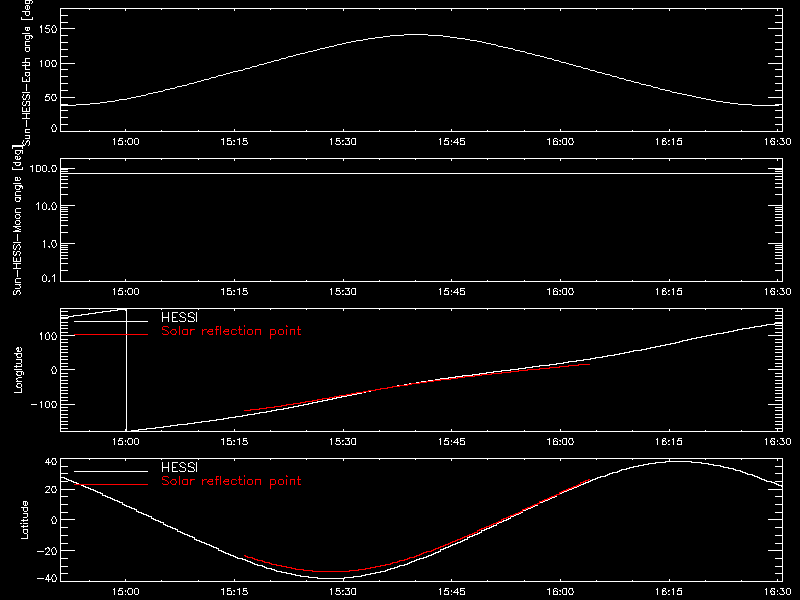Click the 'Sun-HESSI-Earth angle [deg]' axis label
Viewport: 800px width, 600px height.
tap(27, 73)
